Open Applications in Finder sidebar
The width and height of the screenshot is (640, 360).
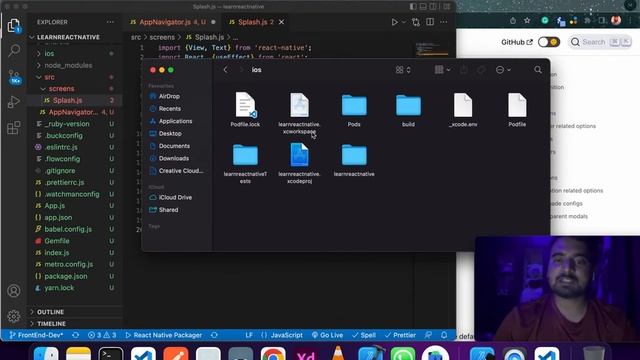175,121
